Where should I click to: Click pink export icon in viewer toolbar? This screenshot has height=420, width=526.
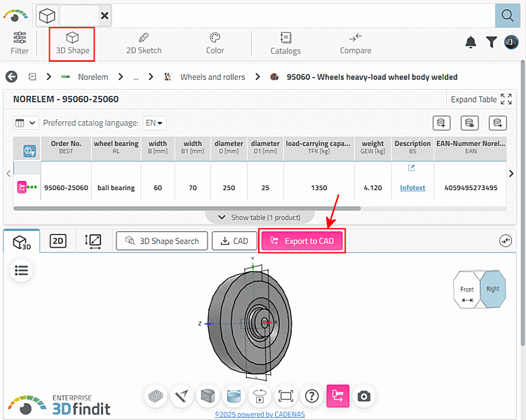click(338, 396)
